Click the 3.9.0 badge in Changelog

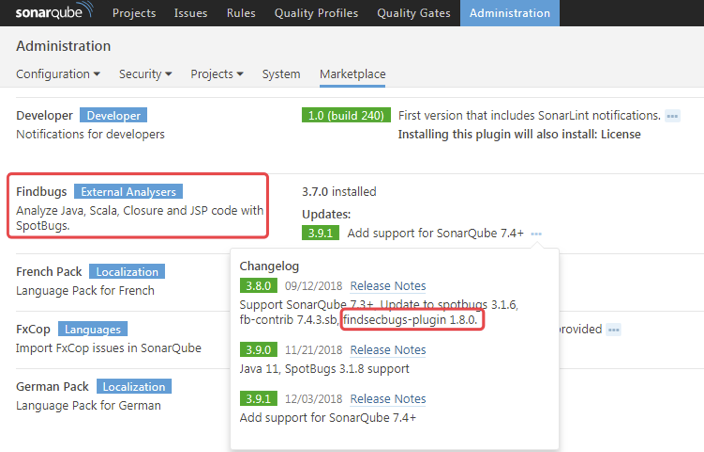pos(258,349)
